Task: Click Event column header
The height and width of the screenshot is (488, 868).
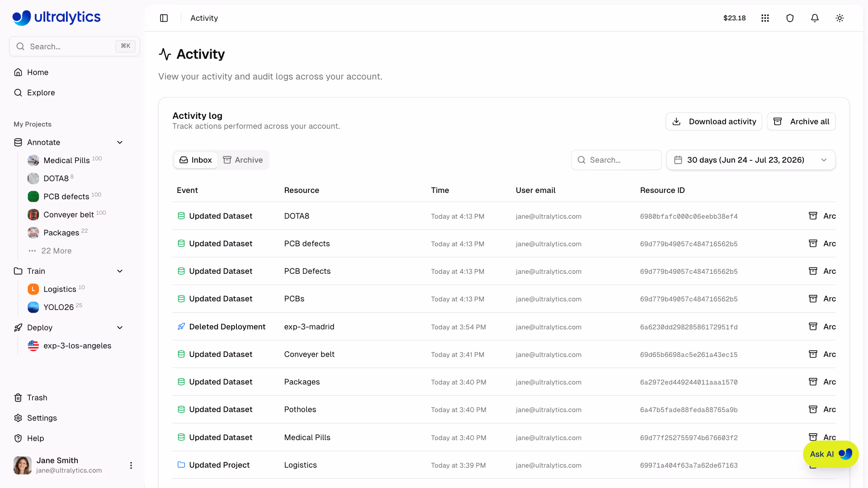Action: click(x=187, y=190)
